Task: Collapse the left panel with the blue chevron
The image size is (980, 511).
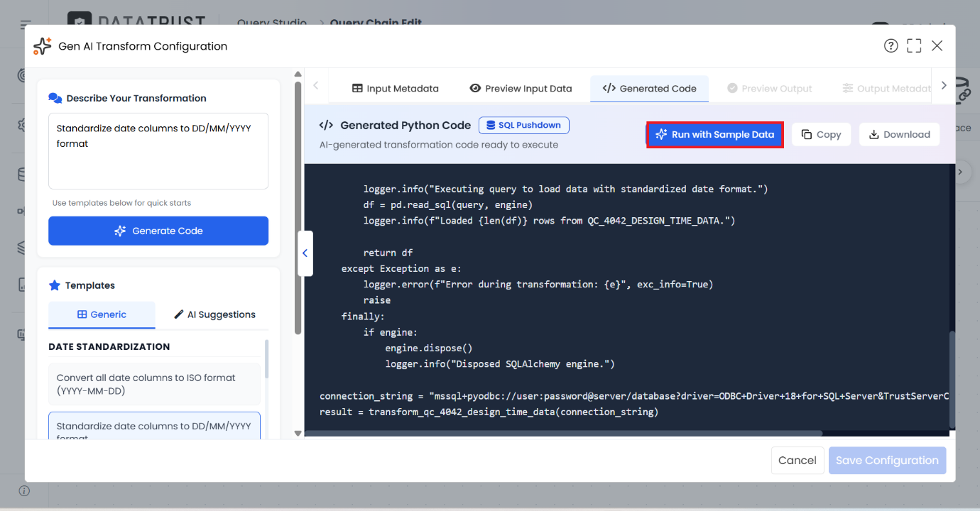Action: pyautogui.click(x=305, y=253)
